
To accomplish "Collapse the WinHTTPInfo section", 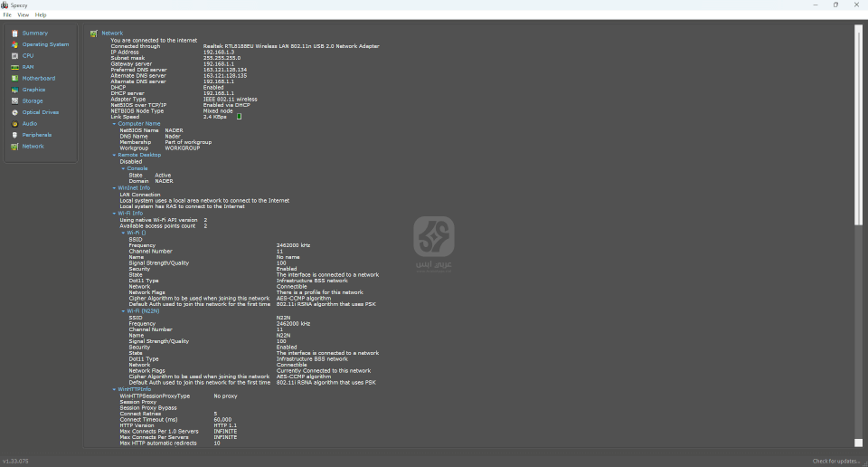I will point(114,389).
